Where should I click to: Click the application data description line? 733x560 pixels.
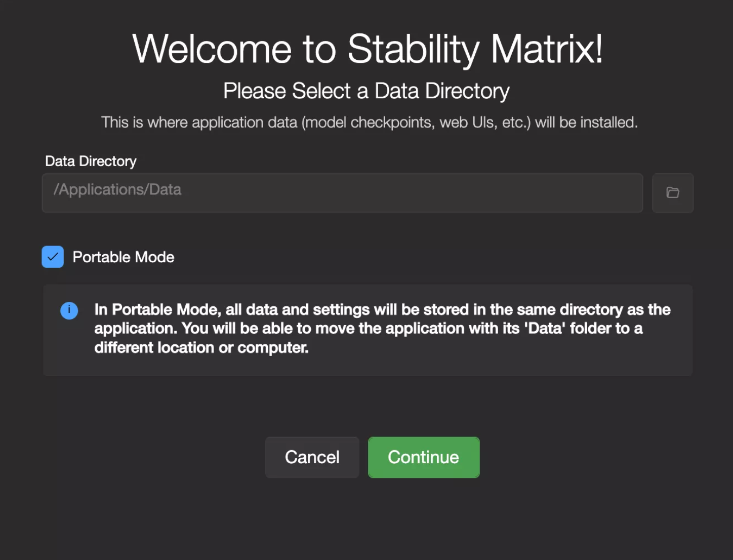click(370, 123)
